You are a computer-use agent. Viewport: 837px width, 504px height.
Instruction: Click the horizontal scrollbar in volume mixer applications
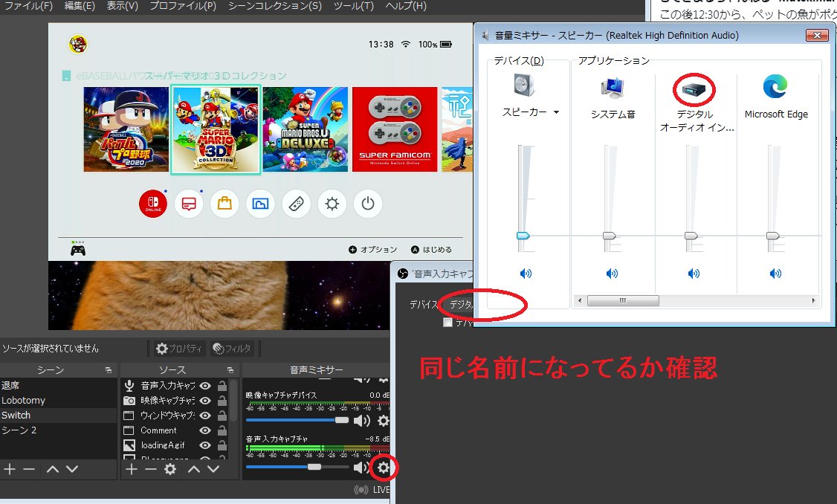[x=623, y=300]
